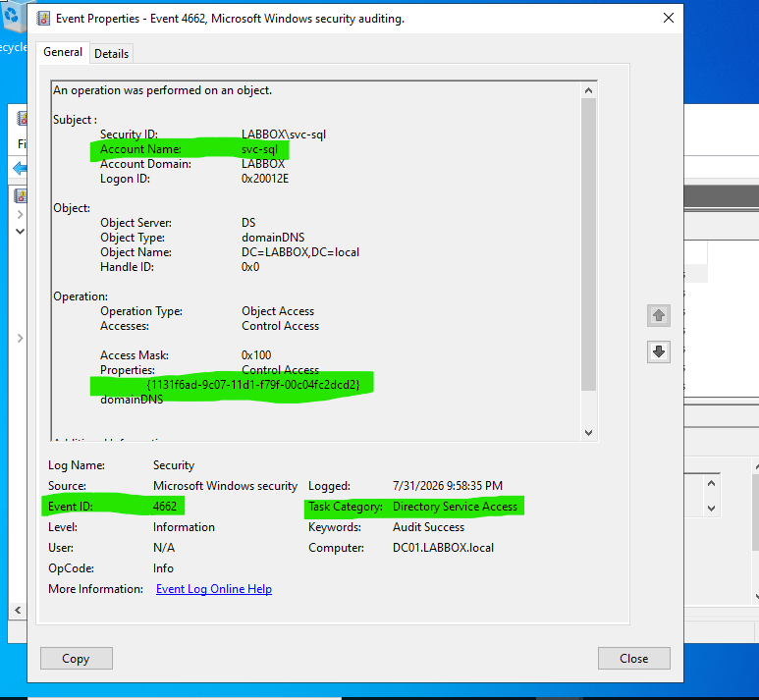Click the Access Mask value 0x100
This screenshot has height=700, width=759.
(x=256, y=354)
